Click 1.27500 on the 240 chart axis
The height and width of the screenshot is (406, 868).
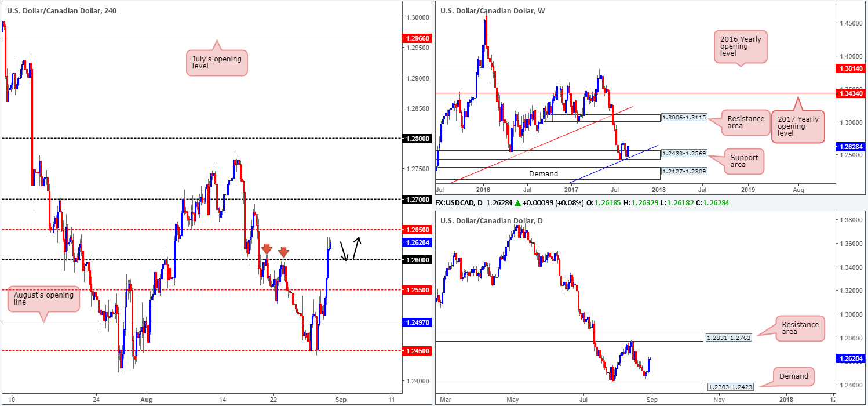[417, 169]
